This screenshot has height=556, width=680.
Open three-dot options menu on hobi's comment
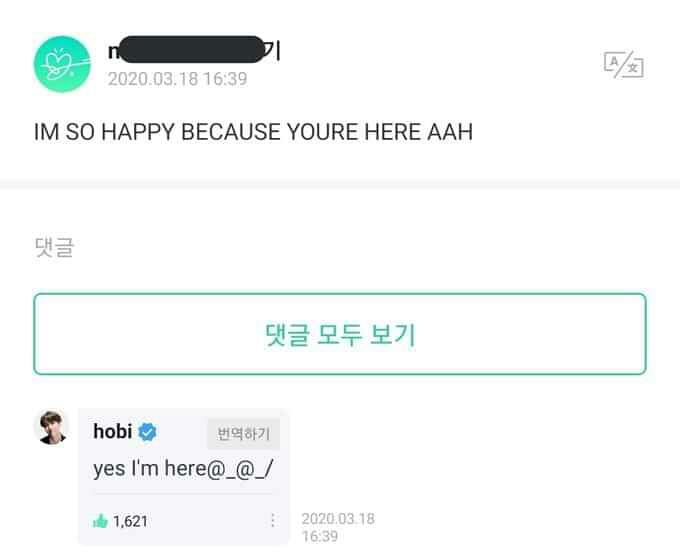point(272,520)
